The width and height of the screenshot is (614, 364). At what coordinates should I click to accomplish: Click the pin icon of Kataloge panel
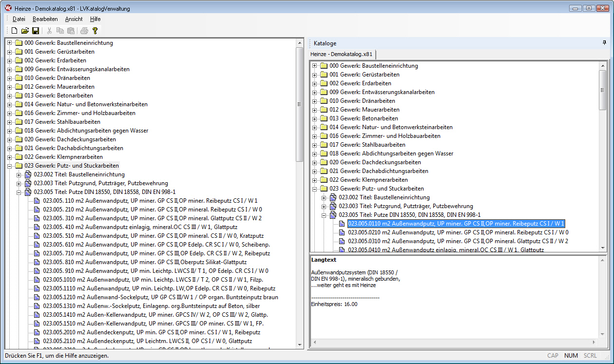coord(605,43)
